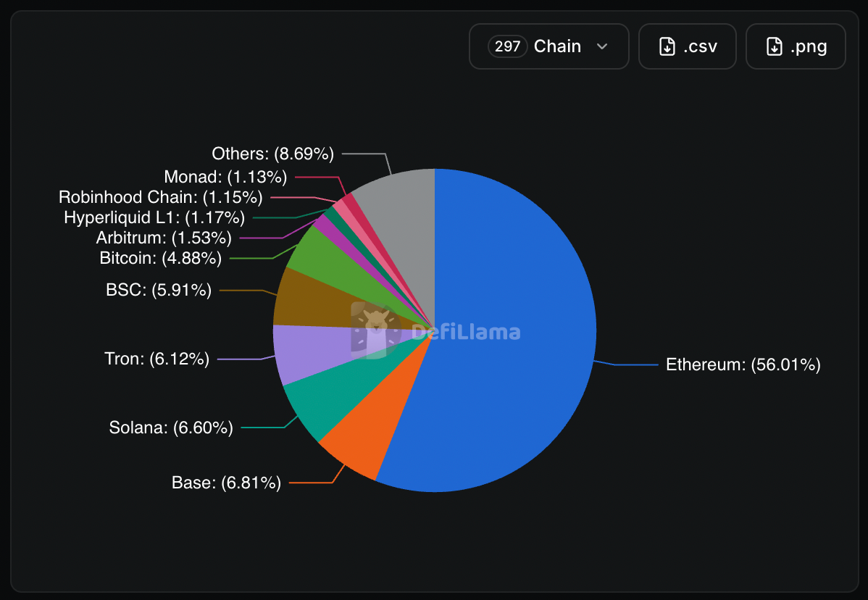Click the Ethereum: (56.01%) label
The image size is (868, 600).
point(743,364)
